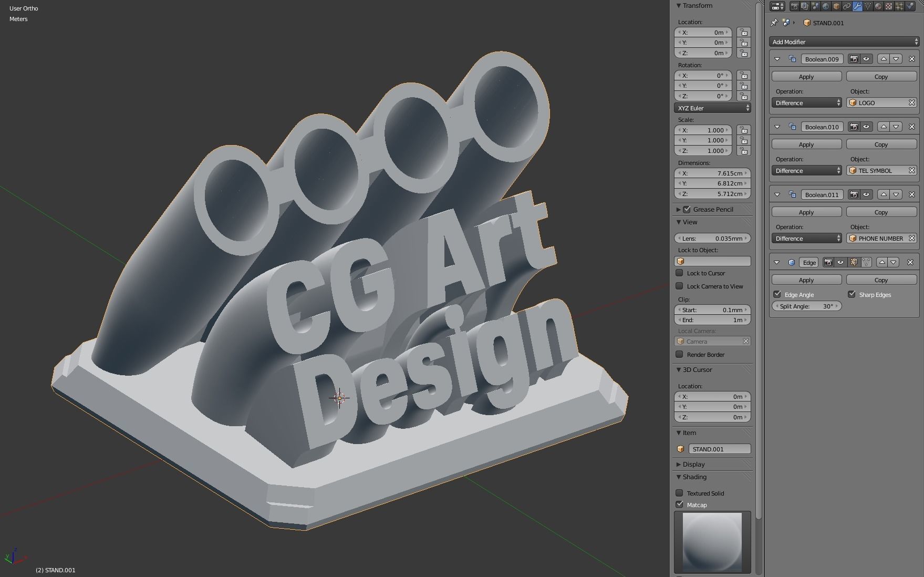The image size is (924, 577).
Task: Click the Matcap sphere preview thumbnail
Action: 713,541
